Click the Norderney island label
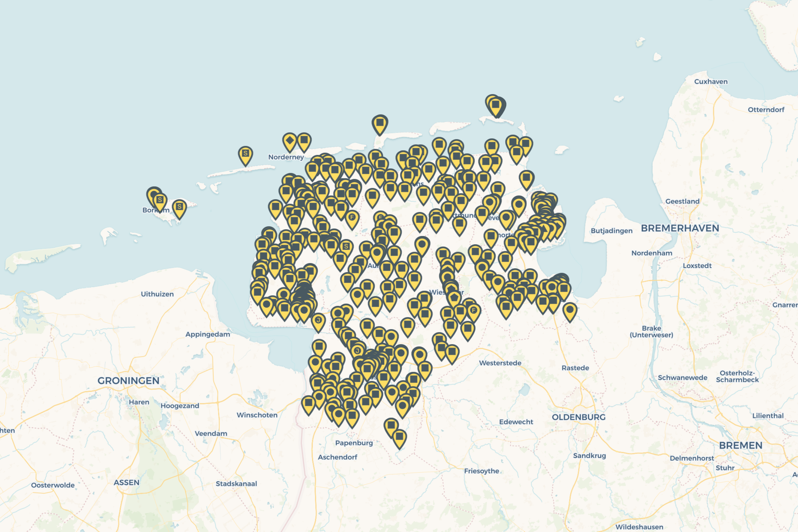Image resolution: width=798 pixels, height=532 pixels. coord(286,157)
